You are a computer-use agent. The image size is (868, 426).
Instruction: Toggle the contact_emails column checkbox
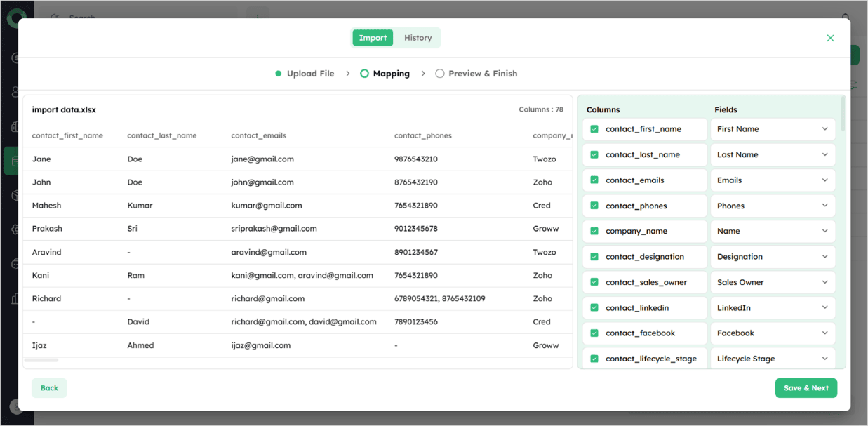[594, 180]
